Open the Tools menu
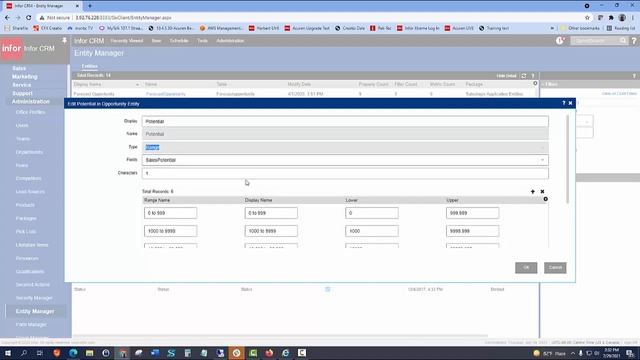Viewport: 640px width, 360px height. [202, 41]
